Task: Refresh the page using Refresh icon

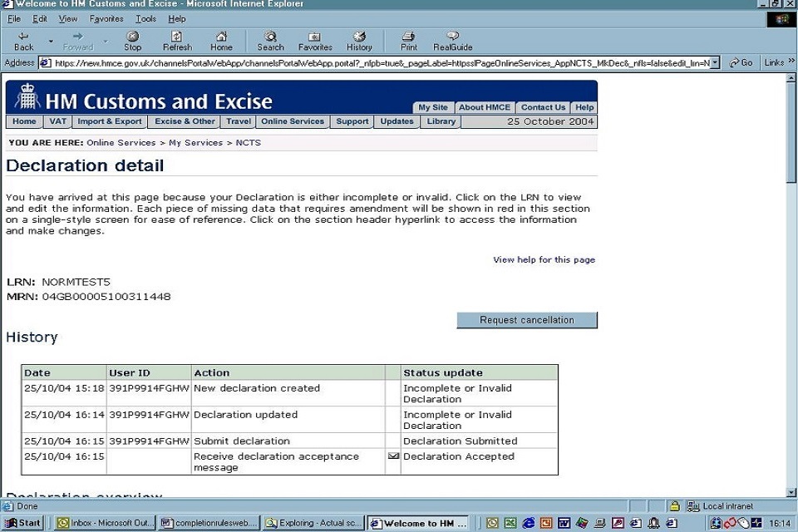Action: (177, 37)
